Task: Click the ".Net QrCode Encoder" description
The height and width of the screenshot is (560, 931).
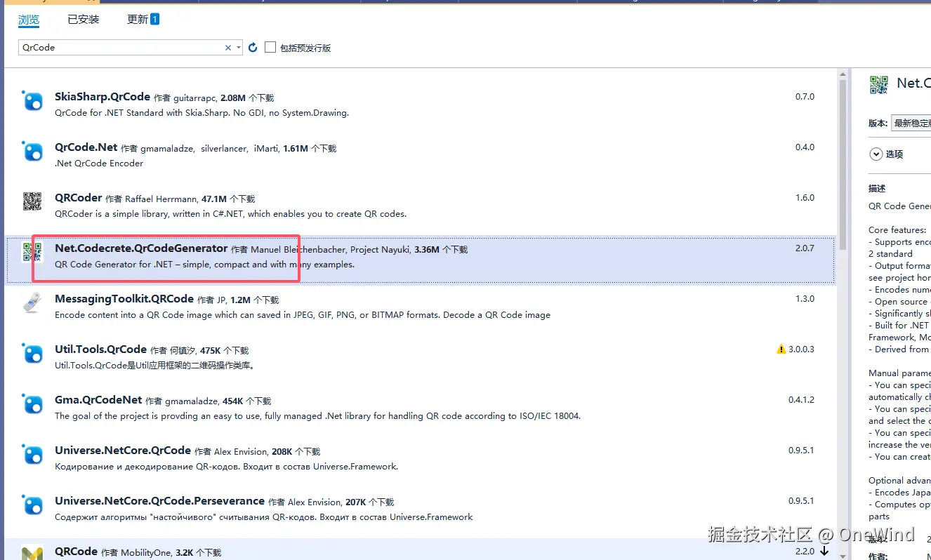Action: pos(99,164)
